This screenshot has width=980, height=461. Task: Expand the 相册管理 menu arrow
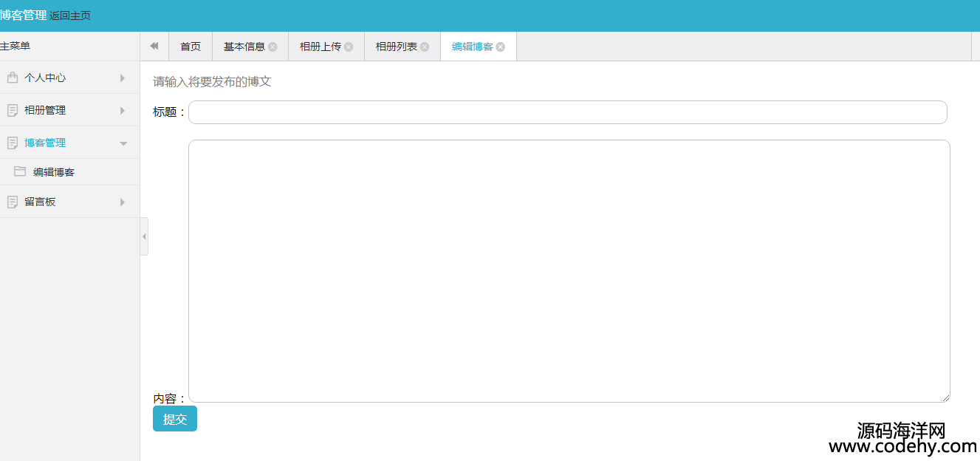[123, 110]
